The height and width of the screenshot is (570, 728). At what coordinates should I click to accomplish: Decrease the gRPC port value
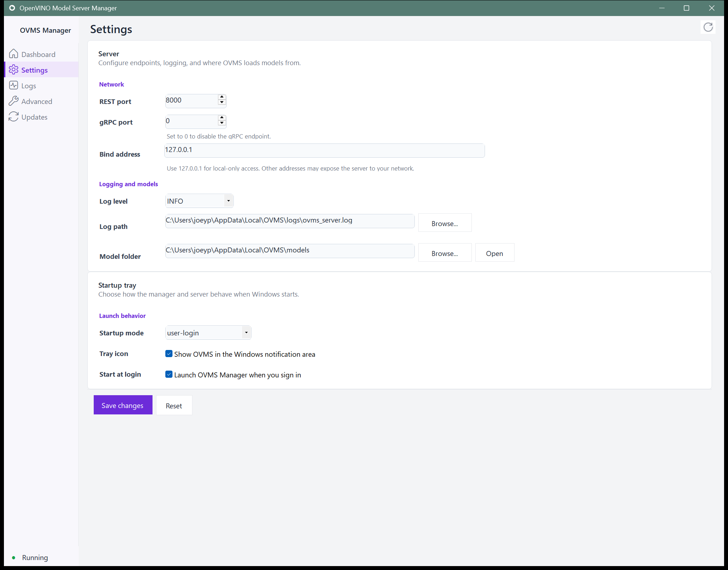[x=222, y=123]
